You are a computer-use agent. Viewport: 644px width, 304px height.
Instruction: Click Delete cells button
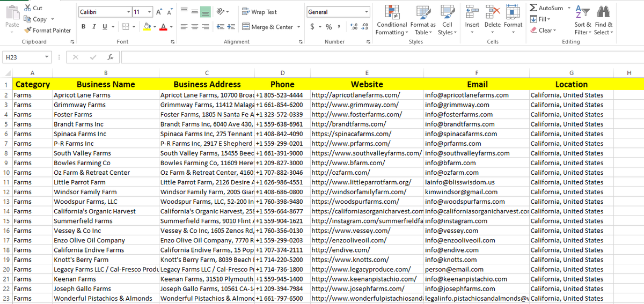[x=492, y=20]
